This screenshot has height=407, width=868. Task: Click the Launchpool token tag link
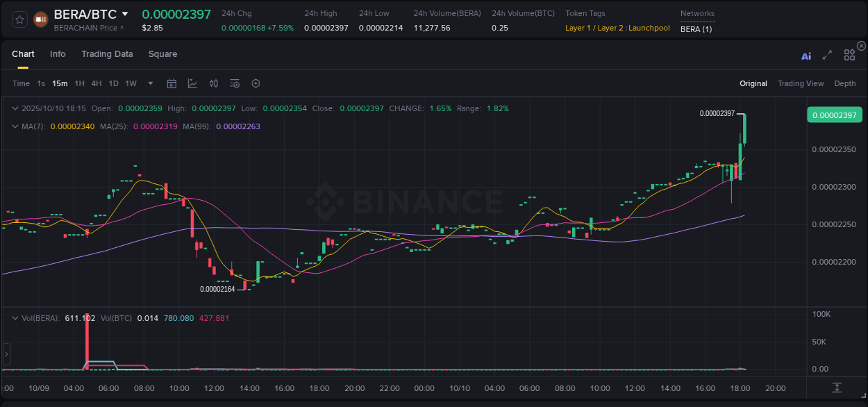(x=649, y=28)
